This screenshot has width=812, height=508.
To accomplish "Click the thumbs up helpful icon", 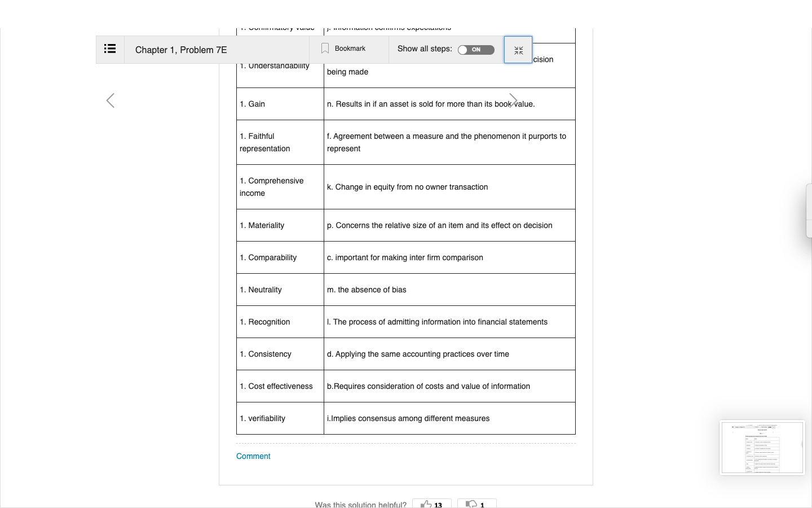I will coord(426,504).
